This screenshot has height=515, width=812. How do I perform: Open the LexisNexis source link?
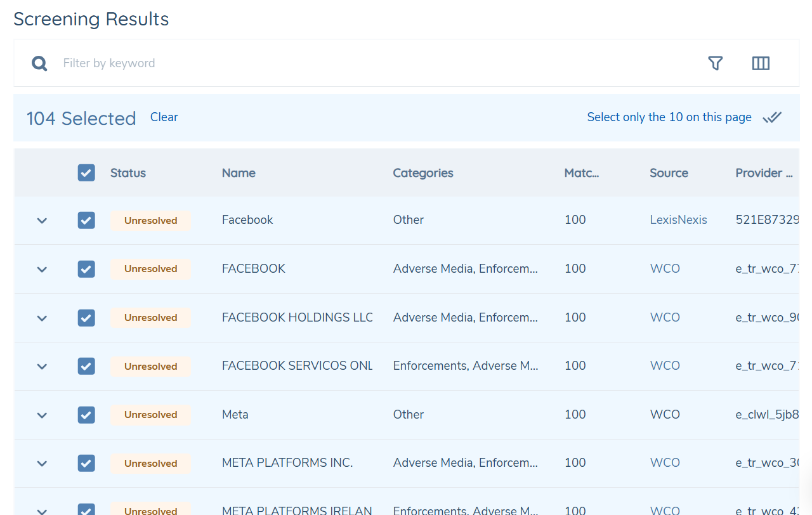[x=678, y=220]
